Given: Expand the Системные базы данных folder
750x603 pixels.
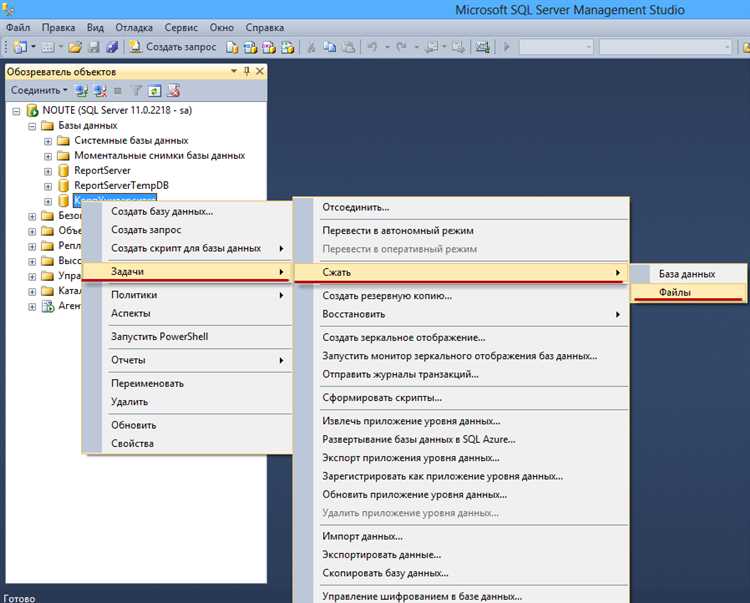Looking at the screenshot, I should [48, 141].
